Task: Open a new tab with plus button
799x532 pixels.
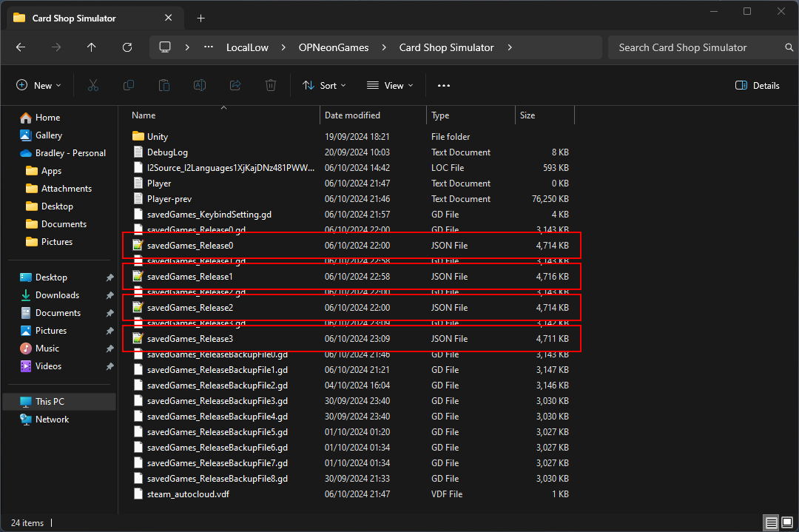Action: coord(200,18)
